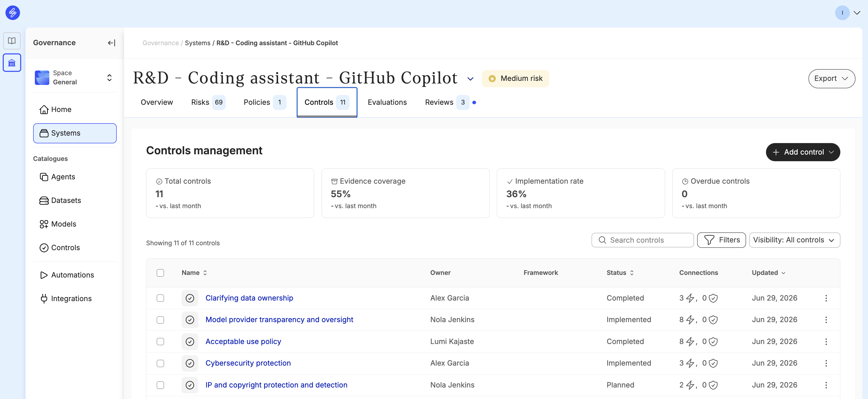Switch to the Evaluations tab
This screenshot has height=399, width=868.
point(387,102)
